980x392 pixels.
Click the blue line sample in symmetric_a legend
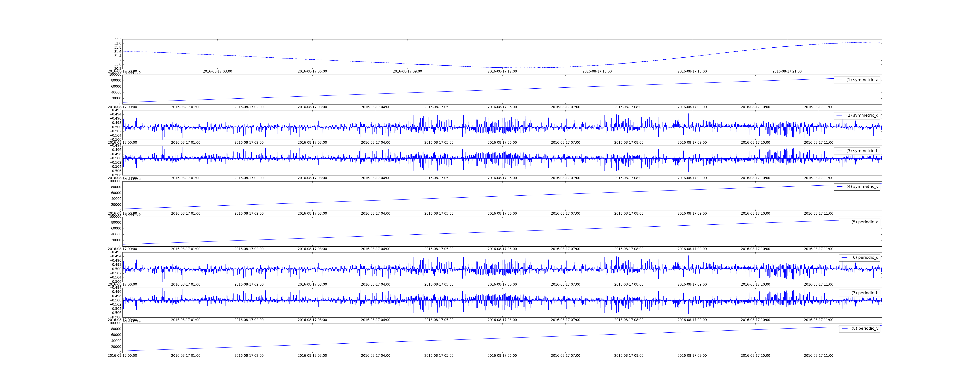pyautogui.click(x=839, y=80)
